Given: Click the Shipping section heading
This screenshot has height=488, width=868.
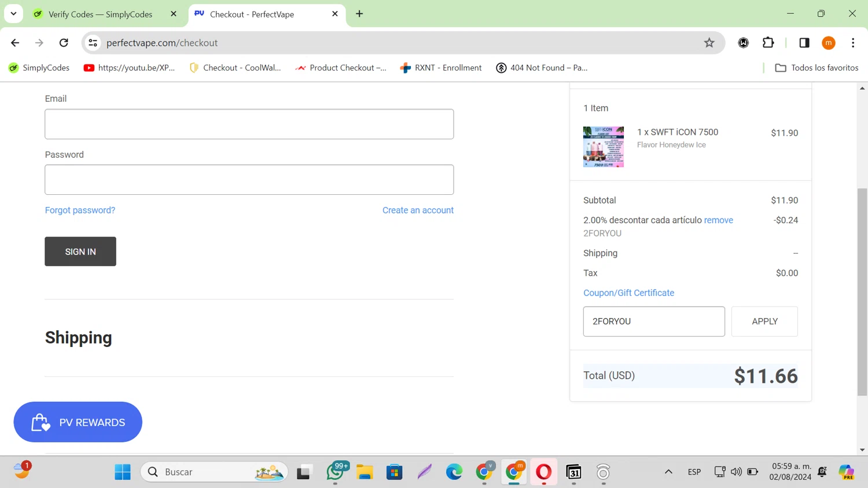Looking at the screenshot, I should pos(79,338).
